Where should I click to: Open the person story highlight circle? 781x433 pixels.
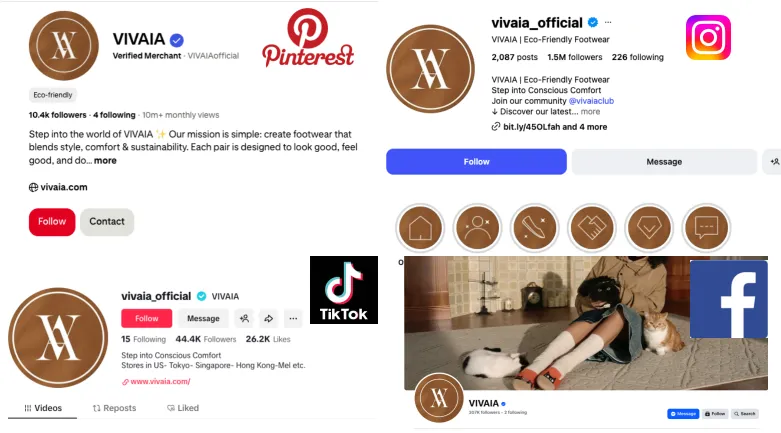pyautogui.click(x=478, y=228)
